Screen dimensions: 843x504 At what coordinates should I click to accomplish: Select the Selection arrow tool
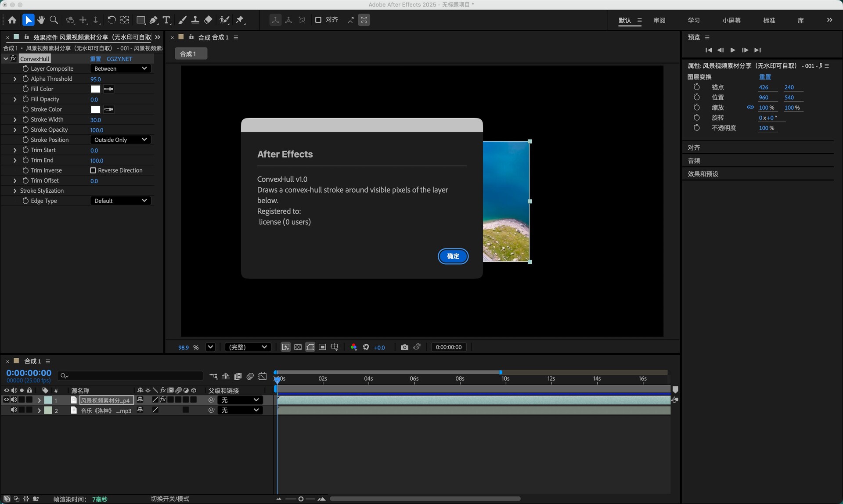tap(28, 20)
